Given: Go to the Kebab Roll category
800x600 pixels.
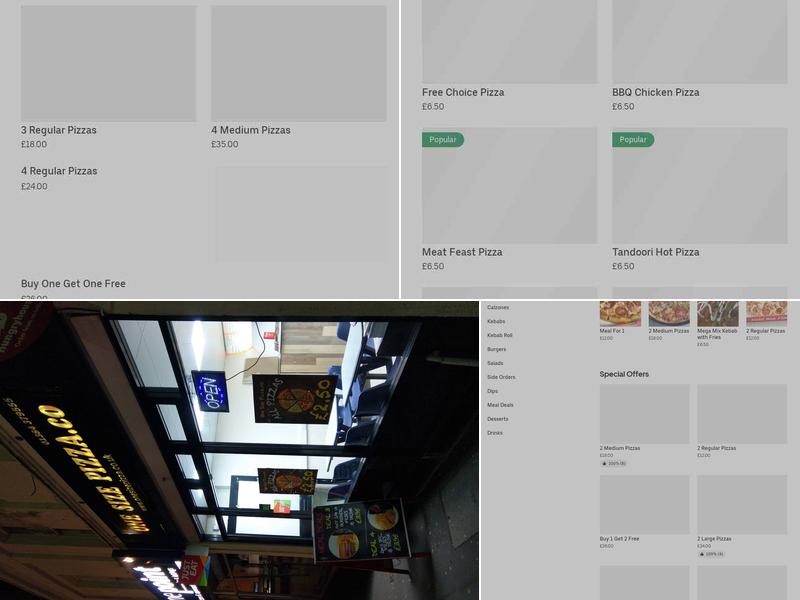Looking at the screenshot, I should pos(500,336).
